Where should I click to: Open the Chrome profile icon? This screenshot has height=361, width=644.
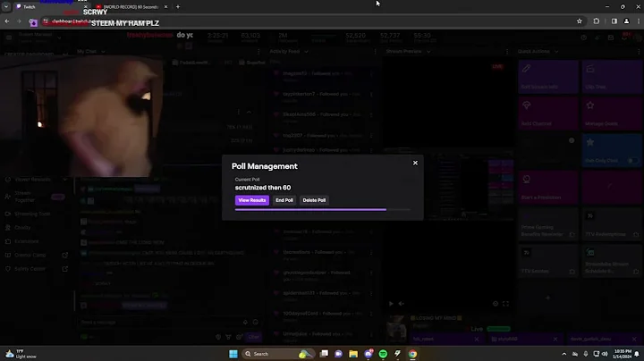click(626, 21)
